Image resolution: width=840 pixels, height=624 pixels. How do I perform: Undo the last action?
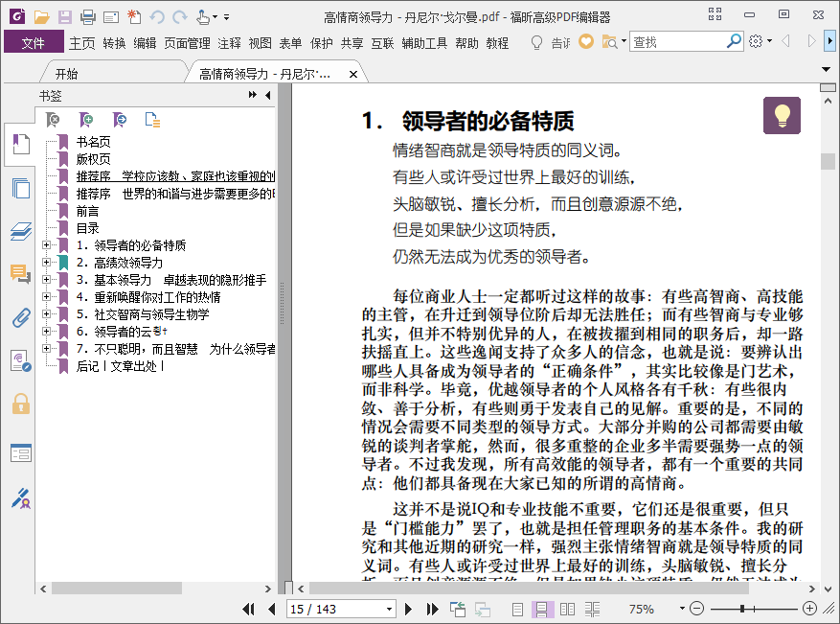157,17
